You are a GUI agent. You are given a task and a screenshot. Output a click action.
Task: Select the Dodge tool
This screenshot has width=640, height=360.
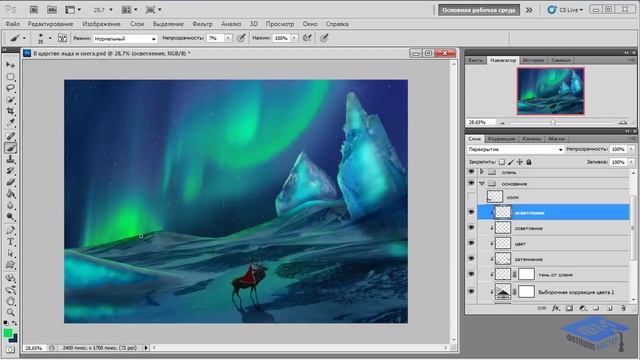[x=11, y=217]
